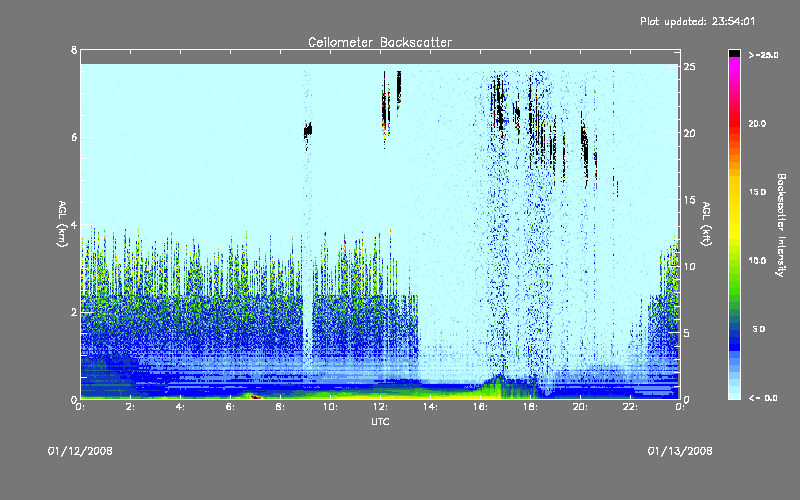Click the "20.0" colorbar label
Screen dimensions: 800x500
[x=757, y=123]
